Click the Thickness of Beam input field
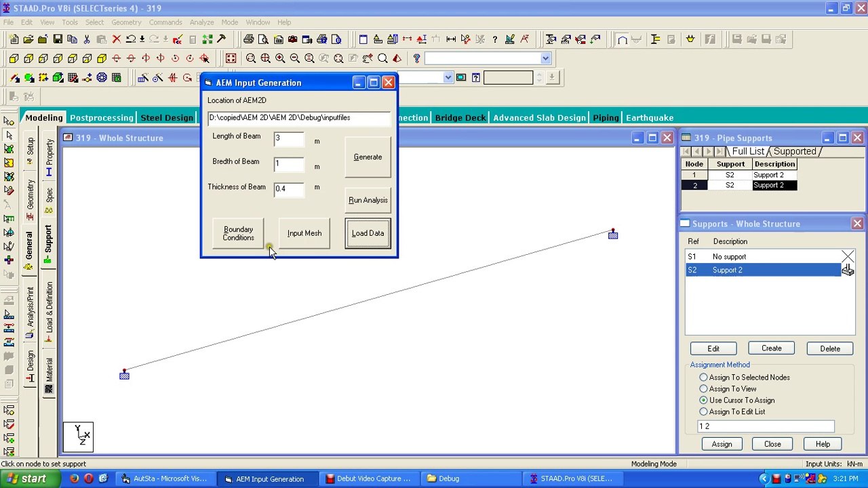The image size is (868, 488). click(x=289, y=188)
